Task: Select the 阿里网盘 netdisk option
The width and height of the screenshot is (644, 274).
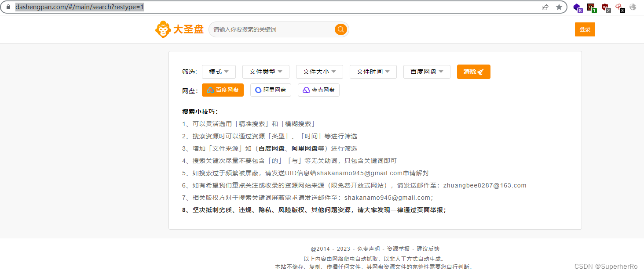Action: tap(271, 90)
